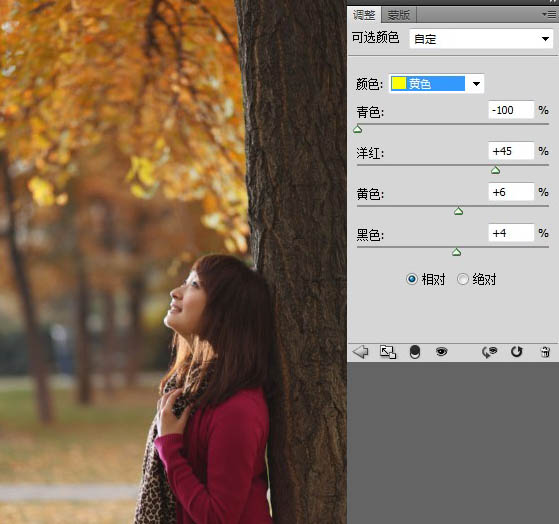The height and width of the screenshot is (524, 559).
Task: Open the 可选颜色 preset dropdown 自定
Action: [481, 38]
